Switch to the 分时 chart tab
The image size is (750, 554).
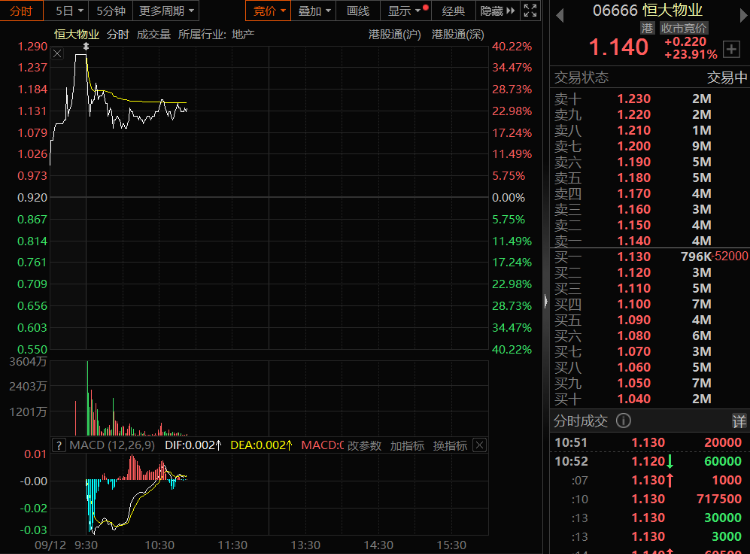coord(22,11)
